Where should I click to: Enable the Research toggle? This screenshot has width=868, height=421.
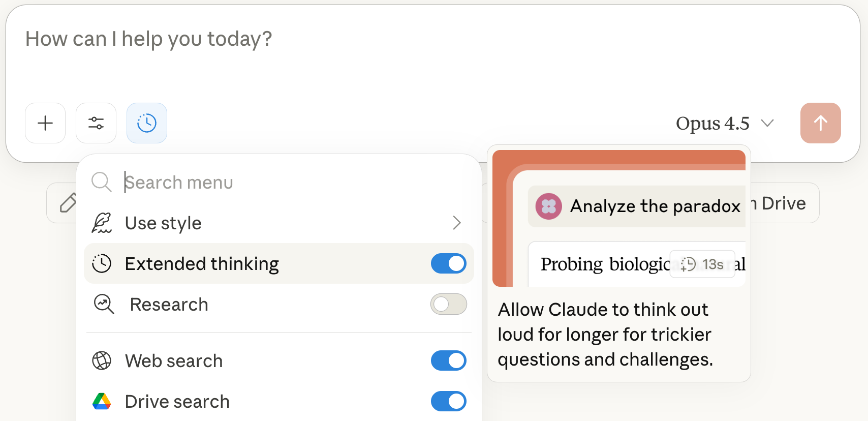[x=448, y=304]
